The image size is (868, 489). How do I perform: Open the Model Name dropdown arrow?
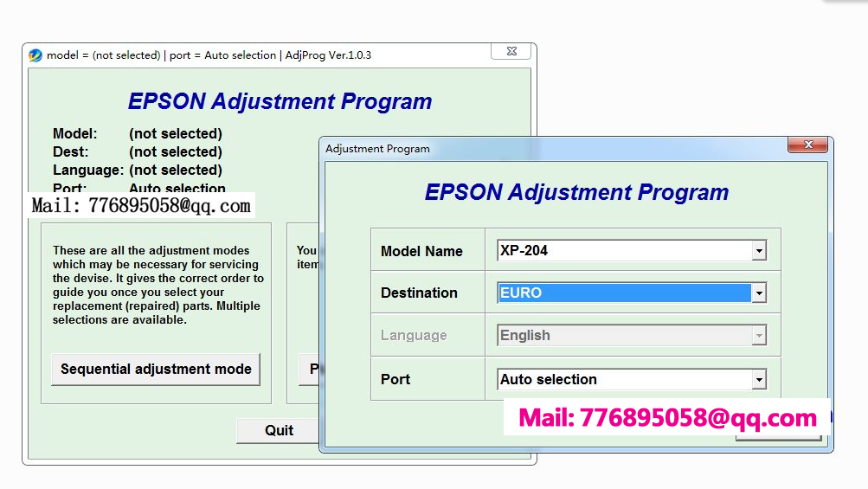click(759, 251)
